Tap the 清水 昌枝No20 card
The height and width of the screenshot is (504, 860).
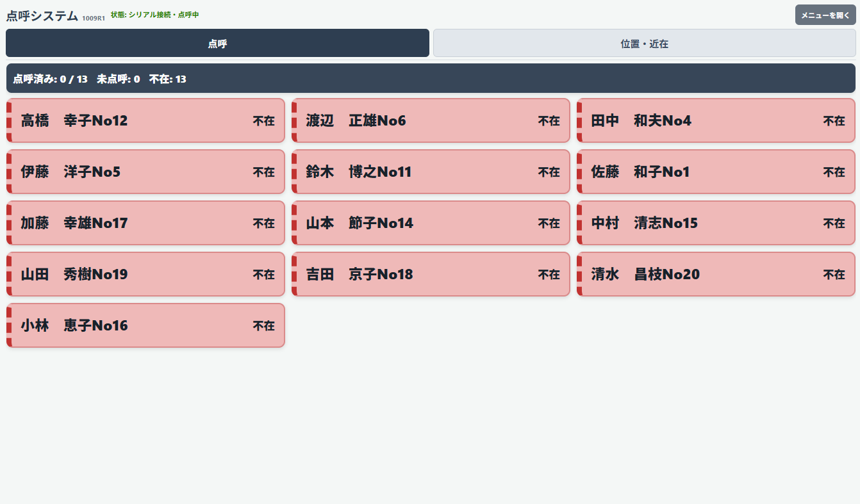click(716, 274)
